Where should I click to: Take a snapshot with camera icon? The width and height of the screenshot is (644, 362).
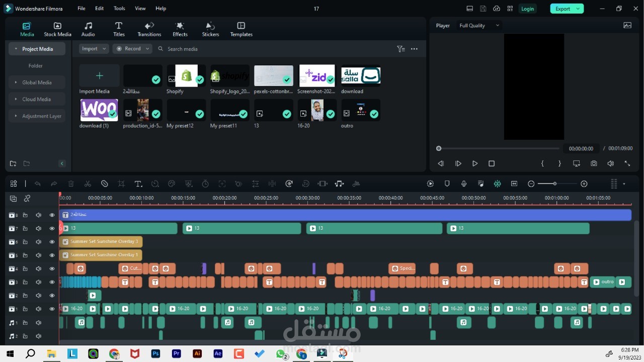tap(594, 163)
